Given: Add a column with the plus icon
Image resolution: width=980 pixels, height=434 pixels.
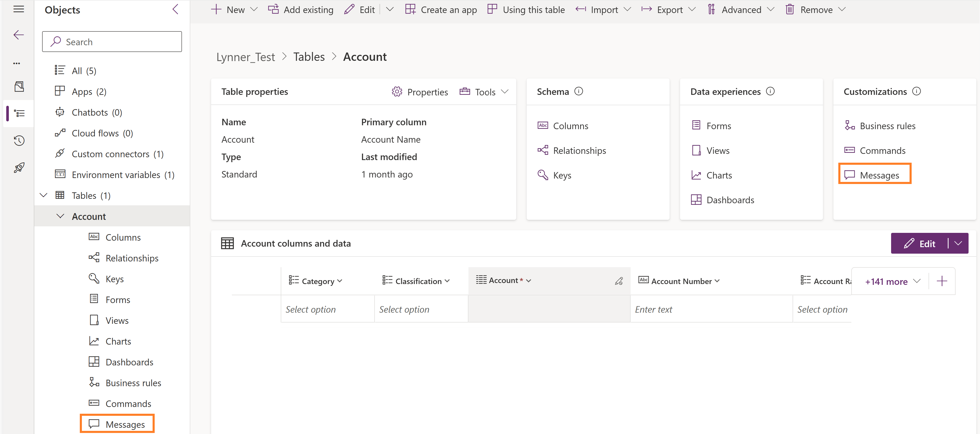Looking at the screenshot, I should pos(942,281).
